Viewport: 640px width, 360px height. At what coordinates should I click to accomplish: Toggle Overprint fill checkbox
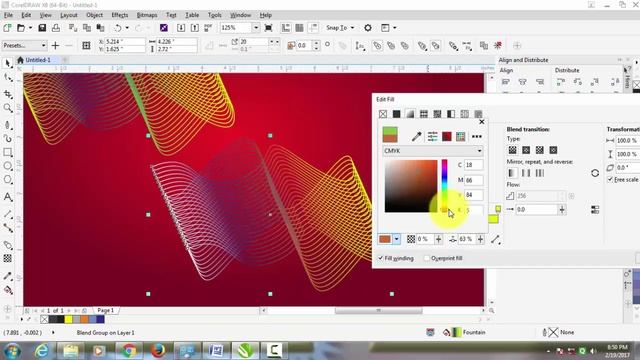point(427,258)
